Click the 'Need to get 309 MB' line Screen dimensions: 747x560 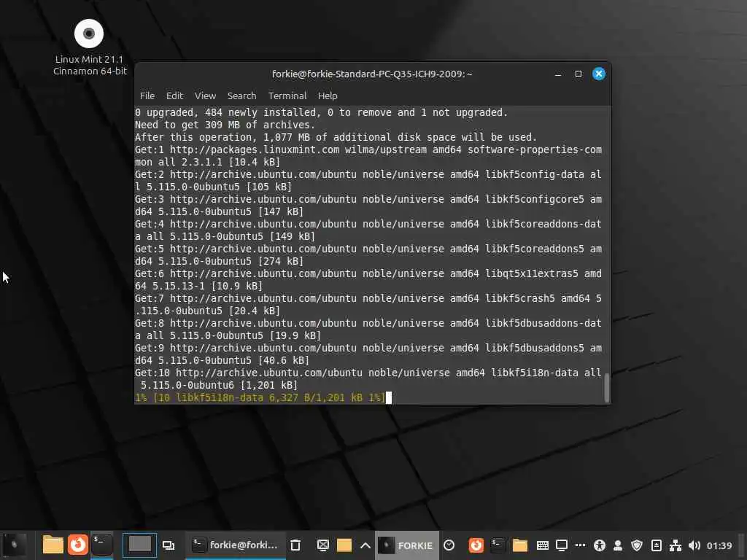tap(225, 125)
